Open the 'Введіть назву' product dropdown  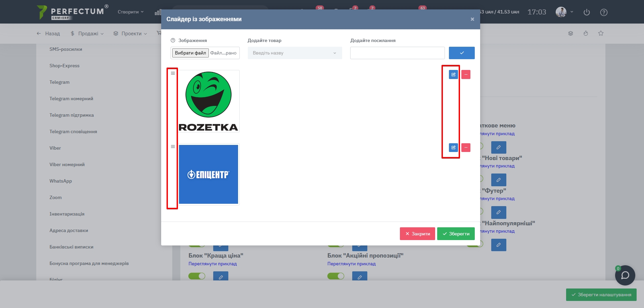tap(295, 53)
